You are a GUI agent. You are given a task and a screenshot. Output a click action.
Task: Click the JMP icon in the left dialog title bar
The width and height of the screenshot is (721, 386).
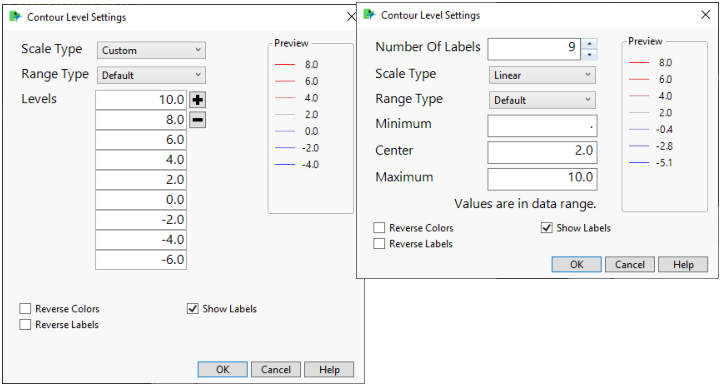(15, 17)
